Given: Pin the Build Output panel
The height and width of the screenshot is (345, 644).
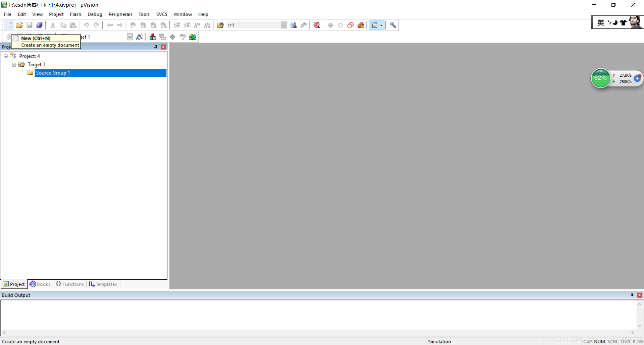Looking at the screenshot, I should [632, 295].
